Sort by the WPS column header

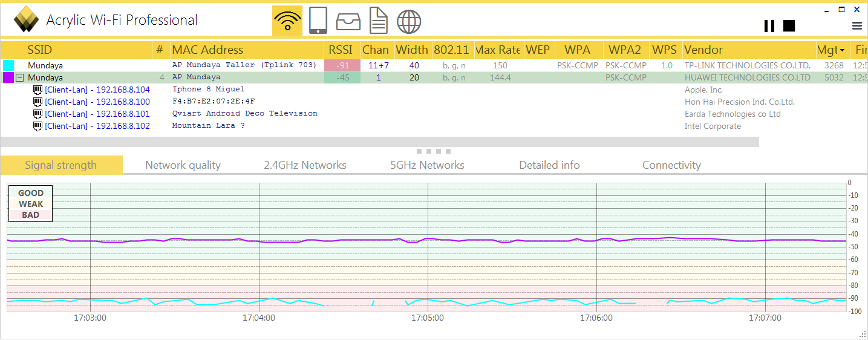(x=664, y=50)
